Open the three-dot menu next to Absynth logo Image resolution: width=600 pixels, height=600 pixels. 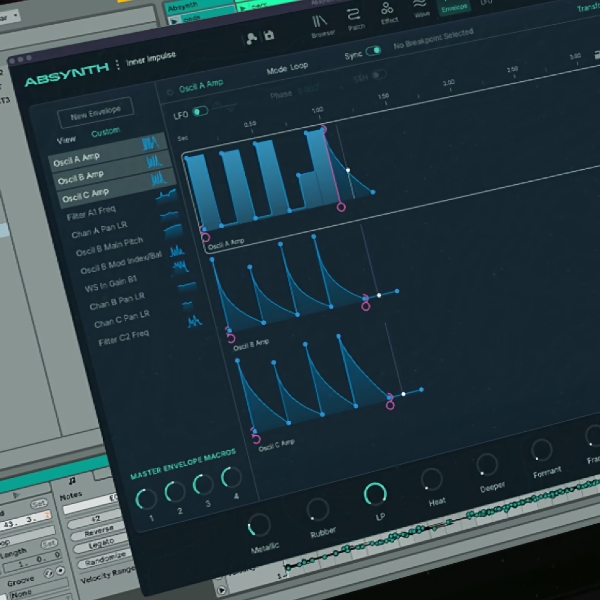coord(117,65)
